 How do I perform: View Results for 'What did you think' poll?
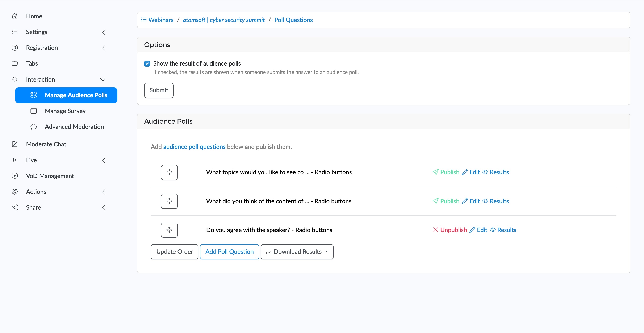[499, 201]
